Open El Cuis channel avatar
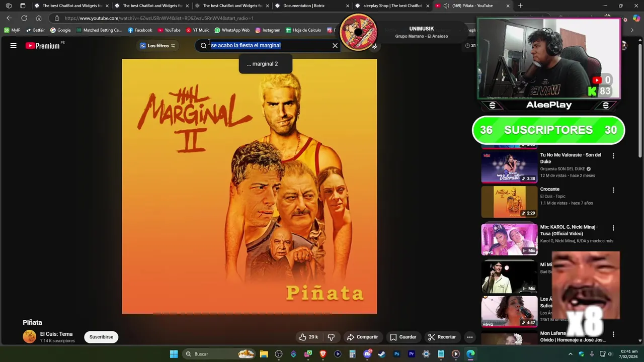 coord(30,337)
